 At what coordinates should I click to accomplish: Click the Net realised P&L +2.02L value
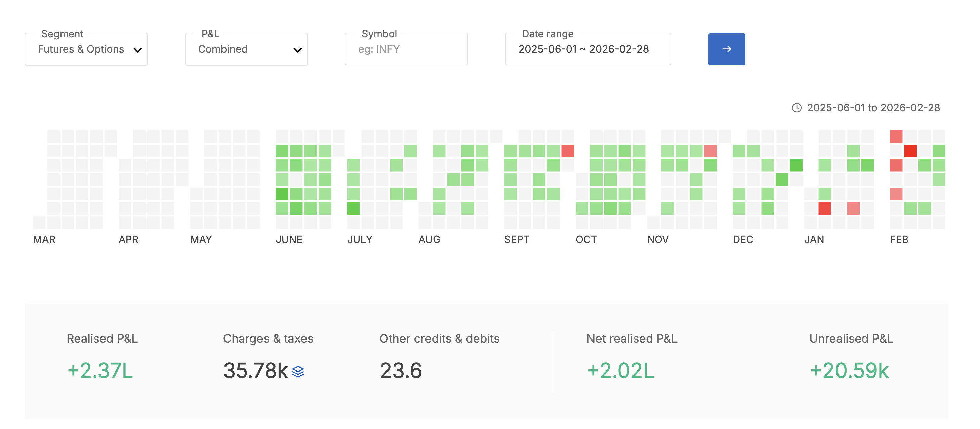pos(620,370)
